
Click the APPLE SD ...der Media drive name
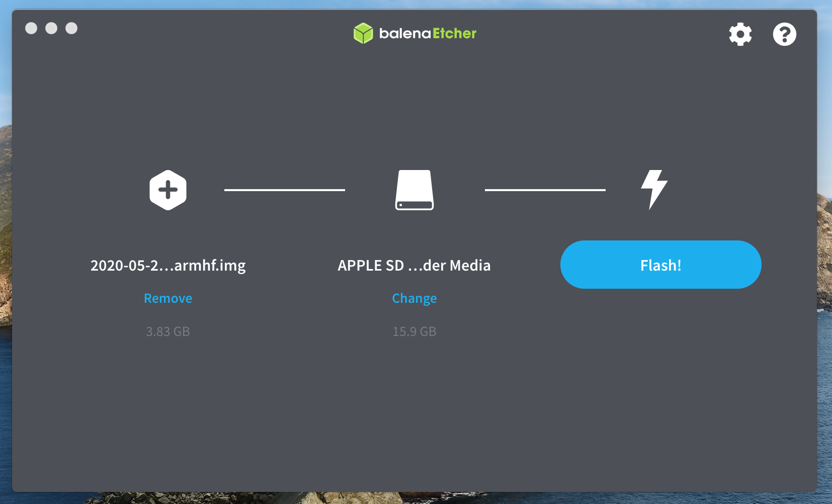[414, 265]
